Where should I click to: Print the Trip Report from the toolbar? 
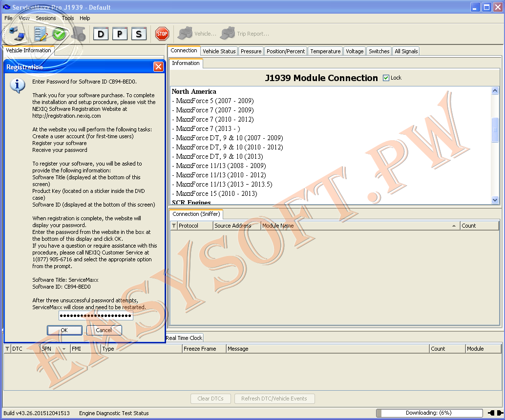click(245, 34)
